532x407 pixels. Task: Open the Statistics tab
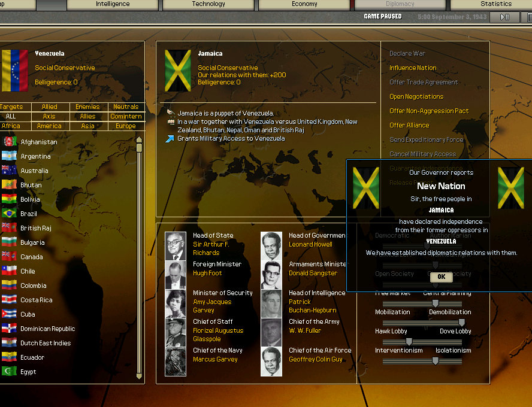click(495, 4)
